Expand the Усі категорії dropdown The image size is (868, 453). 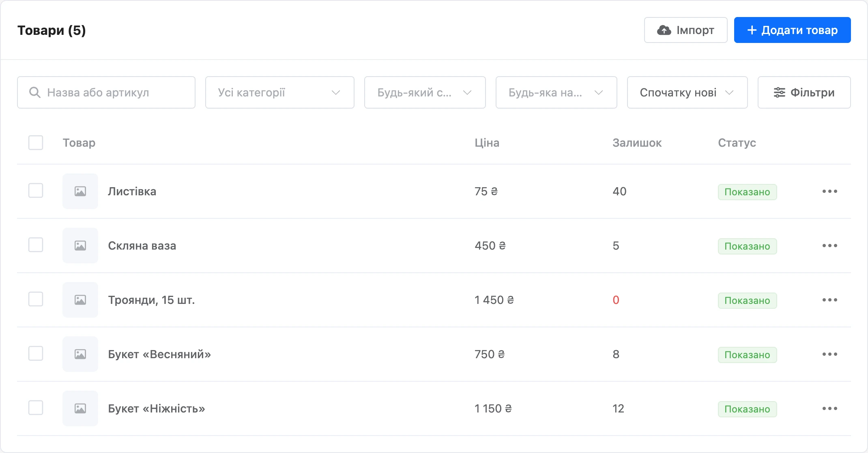click(x=280, y=92)
